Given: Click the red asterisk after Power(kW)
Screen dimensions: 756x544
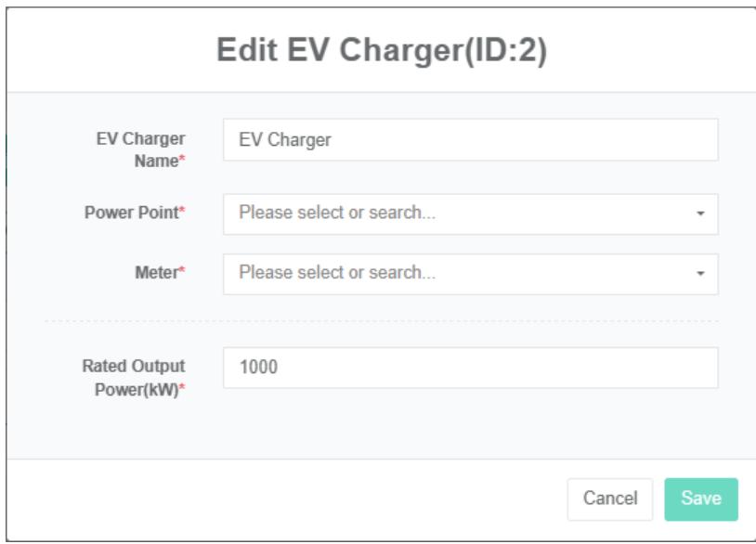Looking at the screenshot, I should click(182, 389).
